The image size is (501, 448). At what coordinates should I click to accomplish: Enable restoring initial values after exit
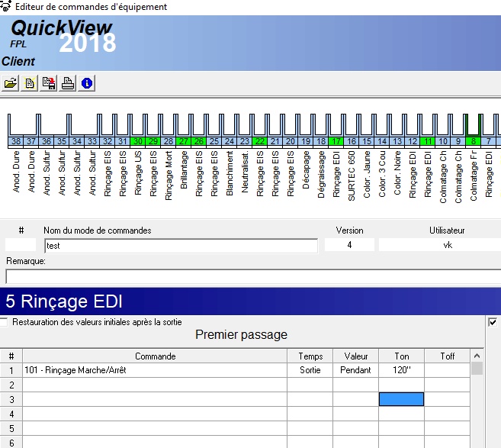click(4, 322)
